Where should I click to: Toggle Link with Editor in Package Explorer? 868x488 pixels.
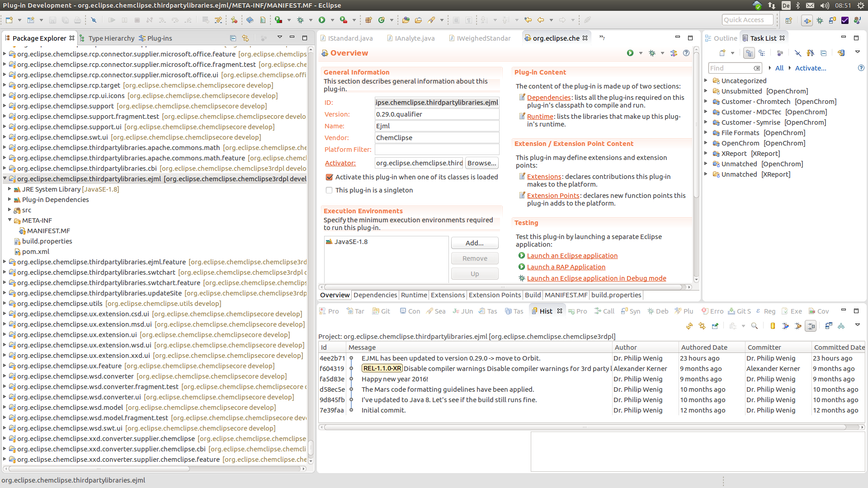click(x=245, y=38)
